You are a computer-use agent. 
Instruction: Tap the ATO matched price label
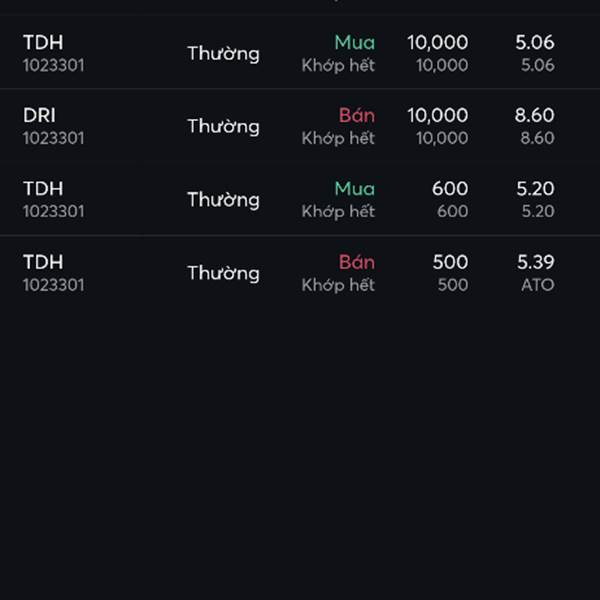[x=538, y=285]
